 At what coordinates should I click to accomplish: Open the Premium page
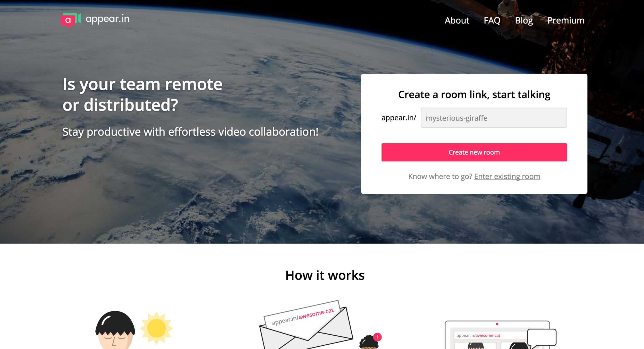566,20
